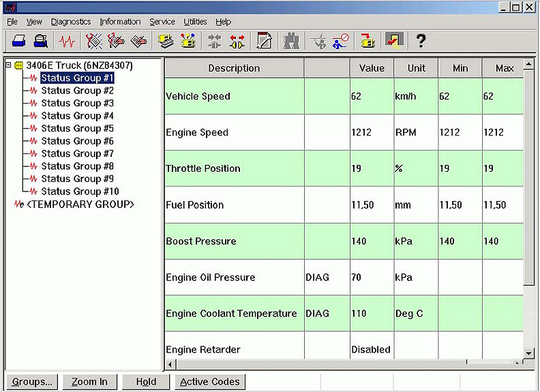Screen dimensions: 540x392
Task: Select Status Group #1 in the tree
Action: point(77,78)
